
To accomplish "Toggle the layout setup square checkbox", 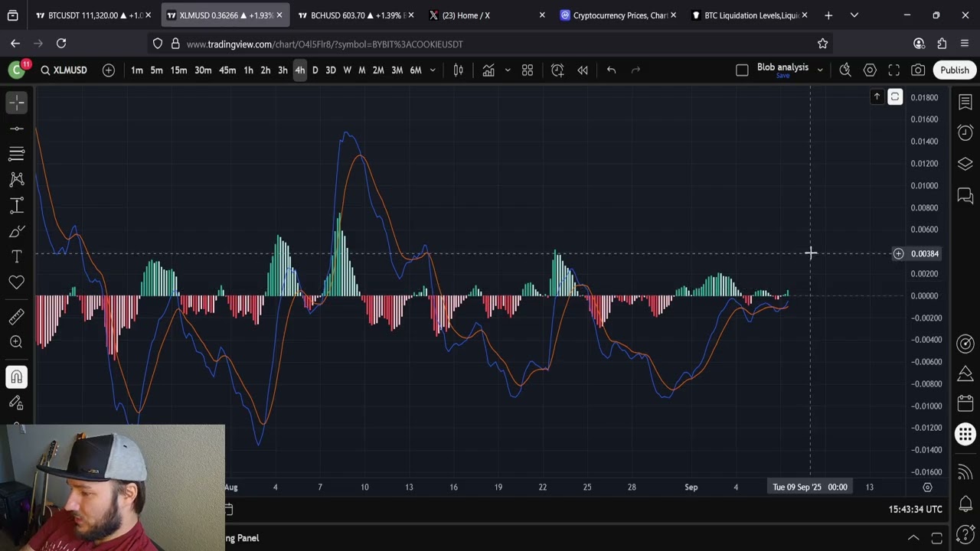I will pyautogui.click(x=742, y=70).
